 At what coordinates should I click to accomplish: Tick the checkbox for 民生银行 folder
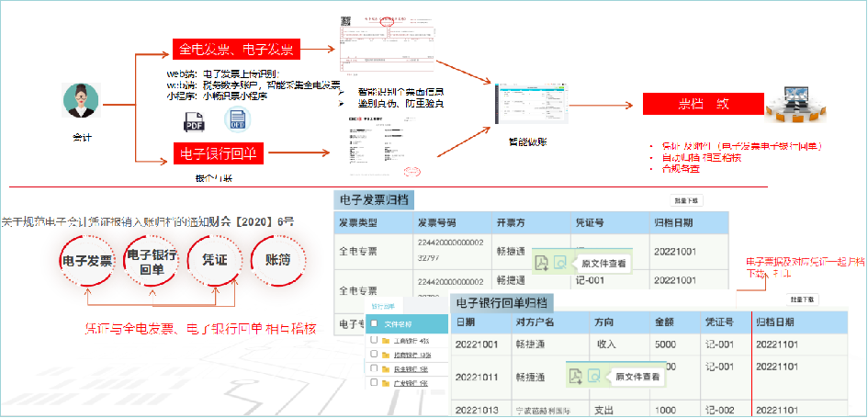coord(374,368)
